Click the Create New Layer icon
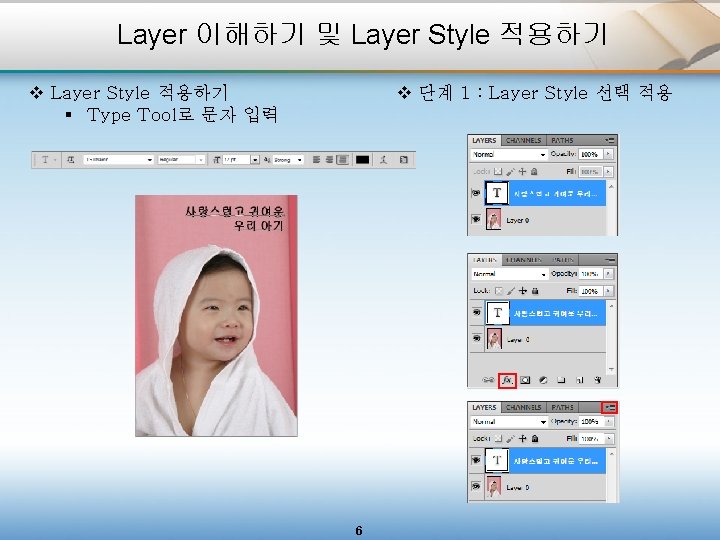 pos(579,380)
